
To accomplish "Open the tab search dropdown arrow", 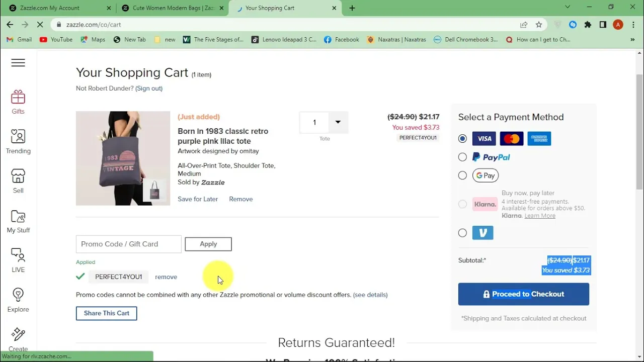I will (x=568, y=8).
